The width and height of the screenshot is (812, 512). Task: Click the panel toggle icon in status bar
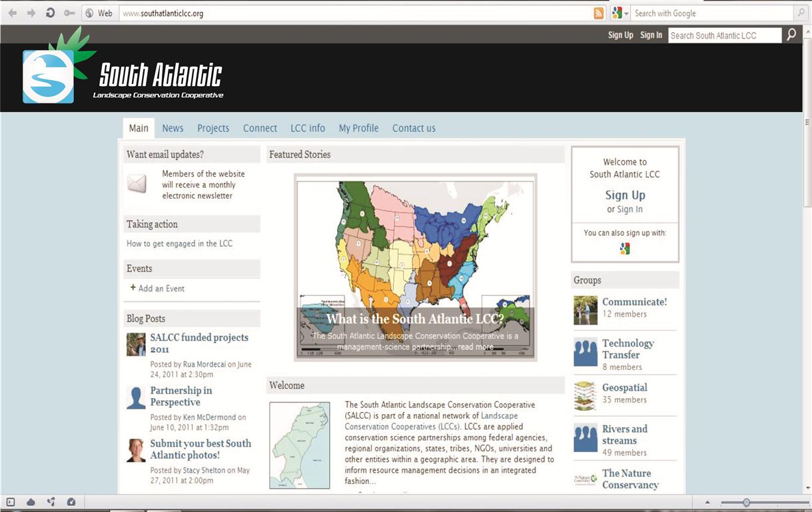(x=10, y=502)
